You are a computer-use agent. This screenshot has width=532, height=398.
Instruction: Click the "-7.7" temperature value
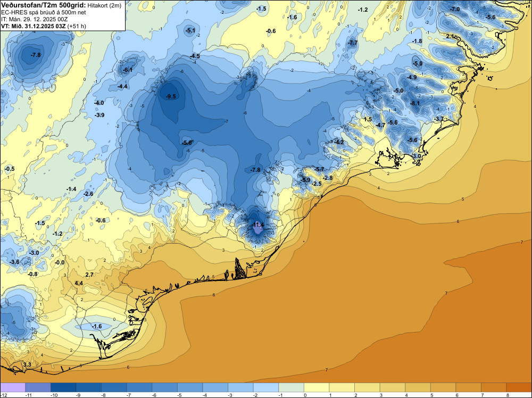(x=353, y=43)
